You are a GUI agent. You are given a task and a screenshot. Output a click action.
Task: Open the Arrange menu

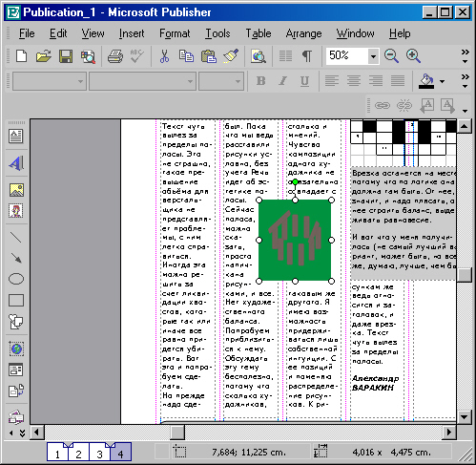click(303, 33)
